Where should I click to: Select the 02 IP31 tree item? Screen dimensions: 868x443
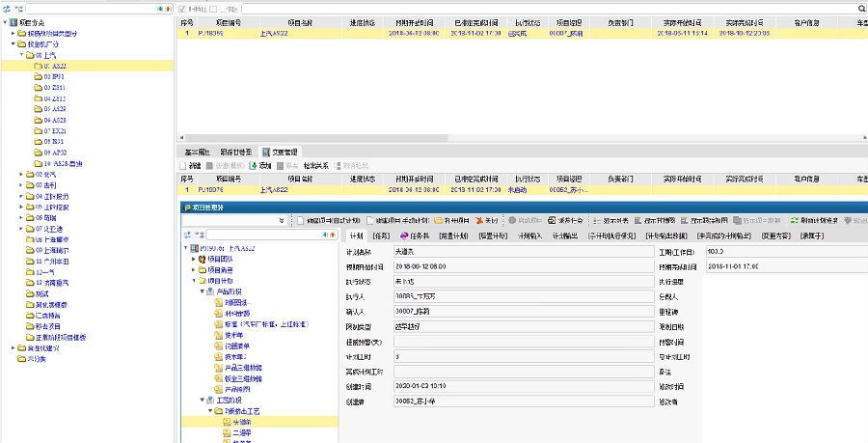(54, 76)
